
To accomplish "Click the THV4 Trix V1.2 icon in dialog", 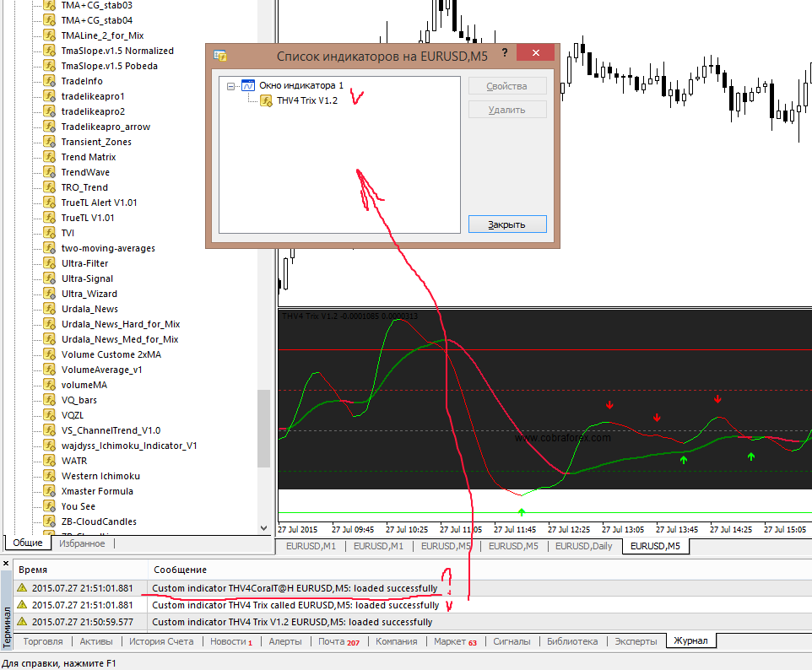I will pos(266,100).
